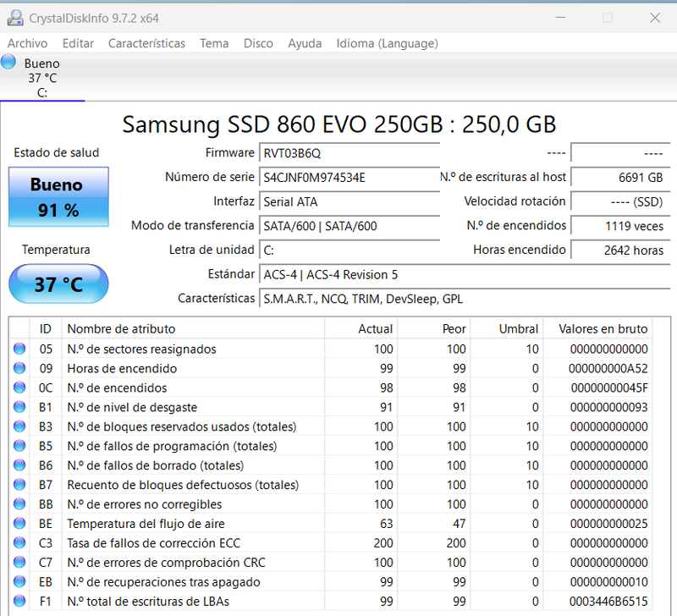Viewport: 677px width, 616px height.
Task: Click raw value 000000000A52
Action: click(608, 368)
